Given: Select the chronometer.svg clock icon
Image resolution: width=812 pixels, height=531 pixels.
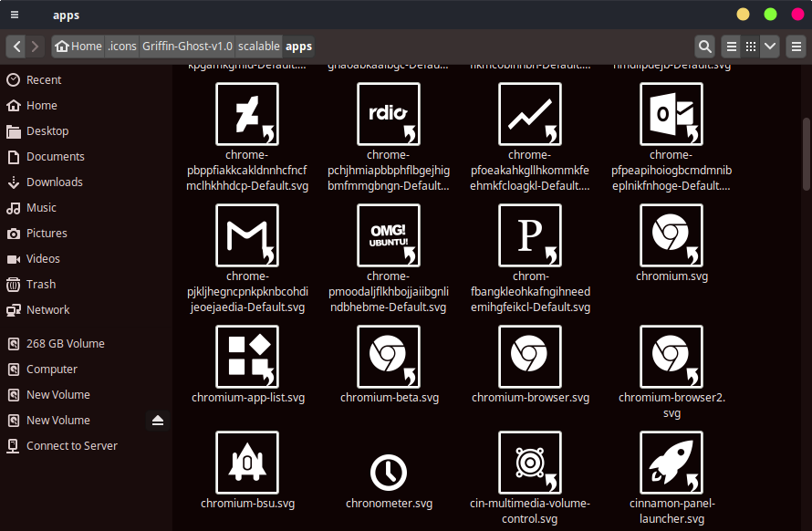Looking at the screenshot, I should coord(389,472).
